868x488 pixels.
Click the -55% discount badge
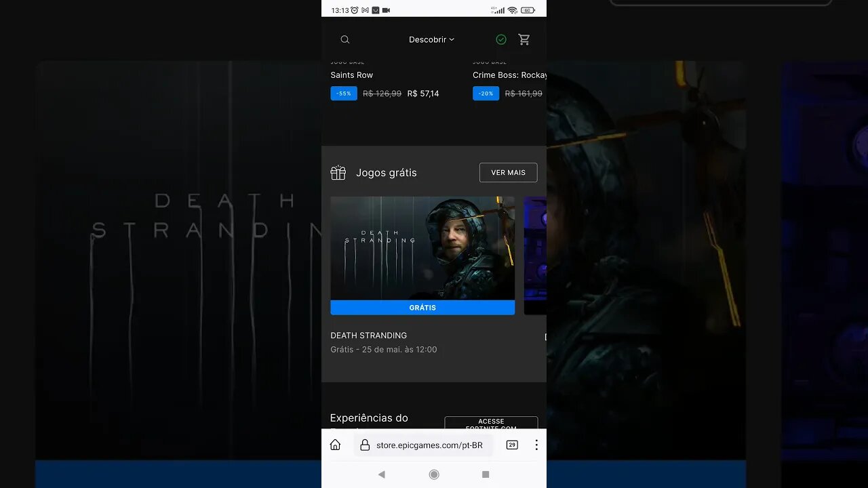point(344,94)
